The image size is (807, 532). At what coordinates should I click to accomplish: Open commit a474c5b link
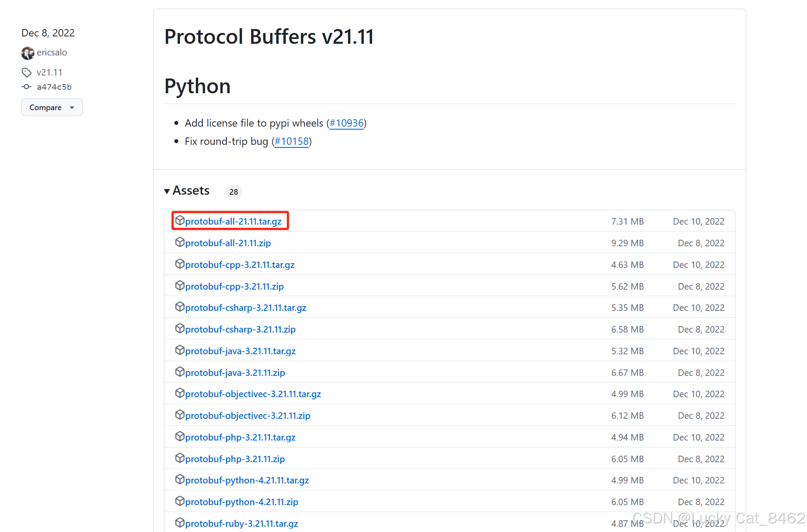coord(54,87)
